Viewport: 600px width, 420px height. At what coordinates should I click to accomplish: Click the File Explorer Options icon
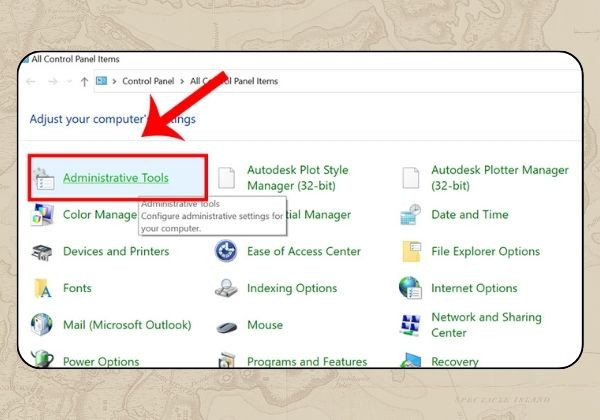[x=411, y=251]
